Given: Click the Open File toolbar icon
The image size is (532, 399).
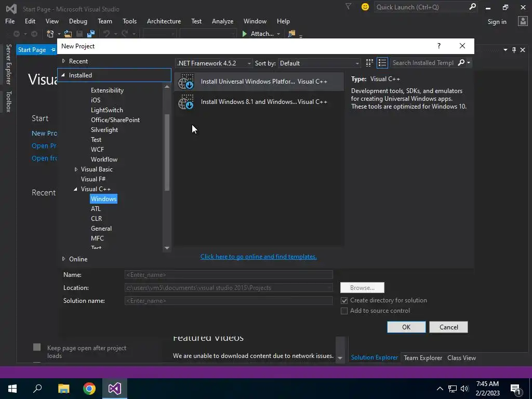Looking at the screenshot, I should (x=68, y=34).
